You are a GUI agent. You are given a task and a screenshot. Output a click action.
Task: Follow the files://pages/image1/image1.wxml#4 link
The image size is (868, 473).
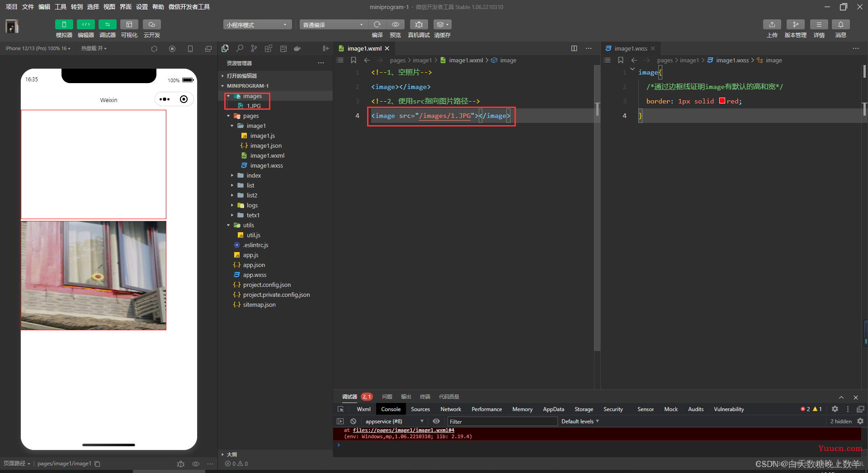pos(403,430)
